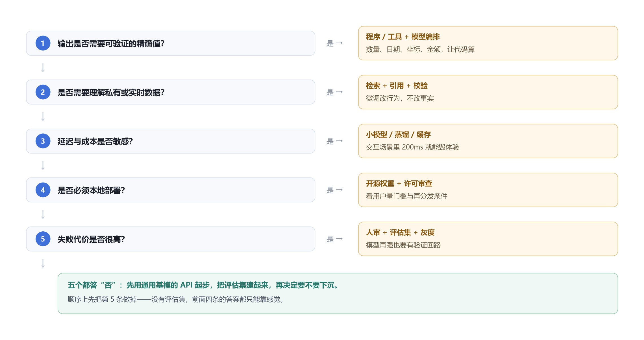Screen dimensions: 644x340
Task: Click 是 → label beside question 4
Action: click(334, 190)
